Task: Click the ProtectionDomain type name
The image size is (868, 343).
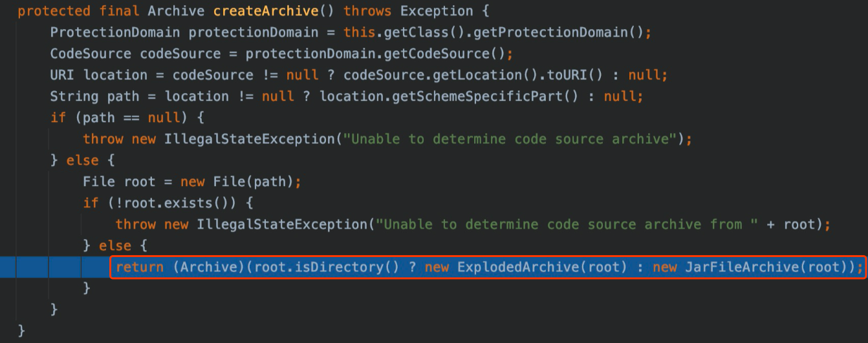Action: (115, 32)
